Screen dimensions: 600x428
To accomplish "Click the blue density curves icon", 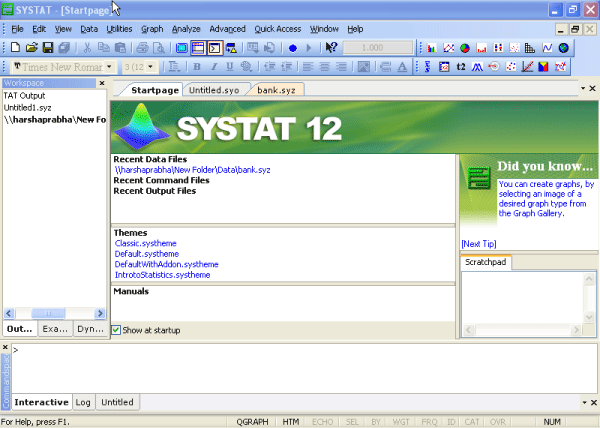I will (x=477, y=67).
